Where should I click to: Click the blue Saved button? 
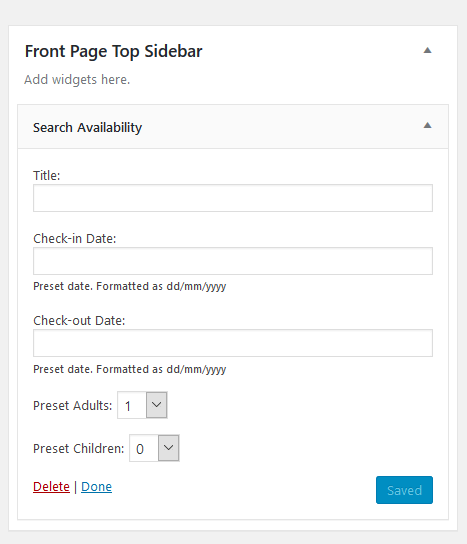(404, 490)
